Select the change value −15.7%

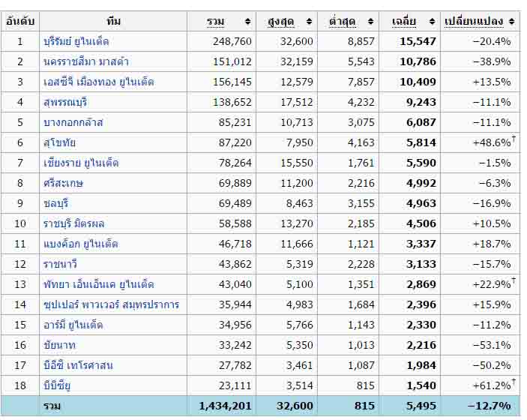pyautogui.click(x=492, y=264)
